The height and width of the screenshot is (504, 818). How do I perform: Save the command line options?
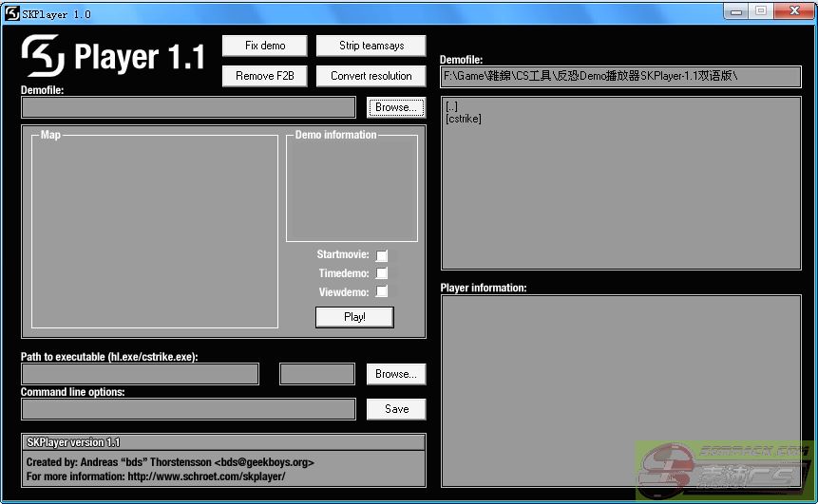point(396,409)
